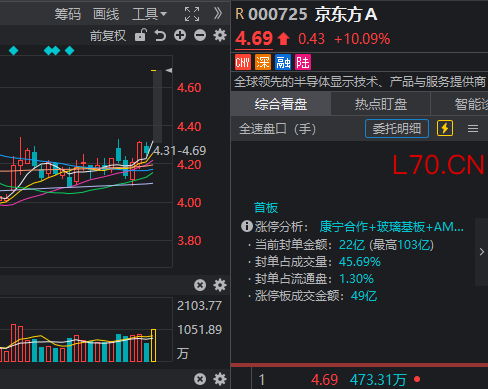Switch to 热点盯盘 tab
This screenshot has height=389, width=488.
pos(381,104)
